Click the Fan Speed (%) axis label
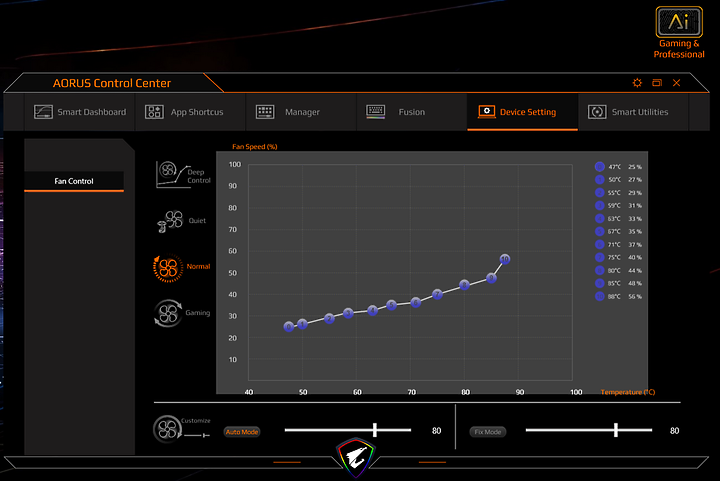 pyautogui.click(x=254, y=146)
